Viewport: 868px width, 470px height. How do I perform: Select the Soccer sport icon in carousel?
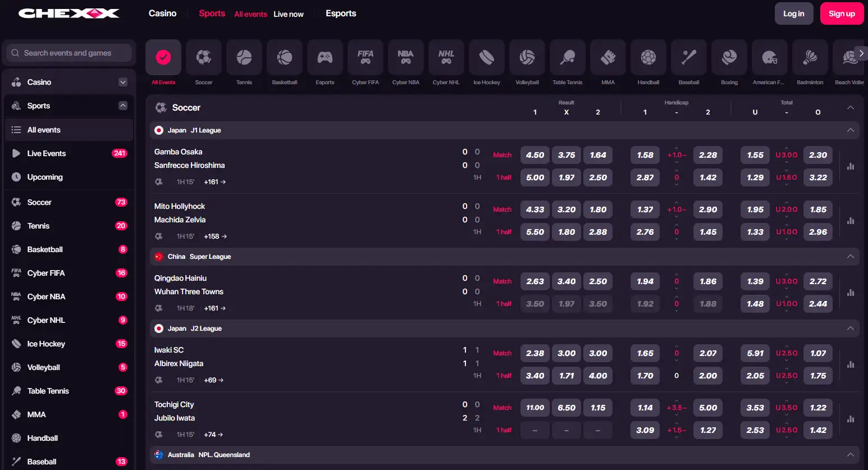tap(204, 57)
